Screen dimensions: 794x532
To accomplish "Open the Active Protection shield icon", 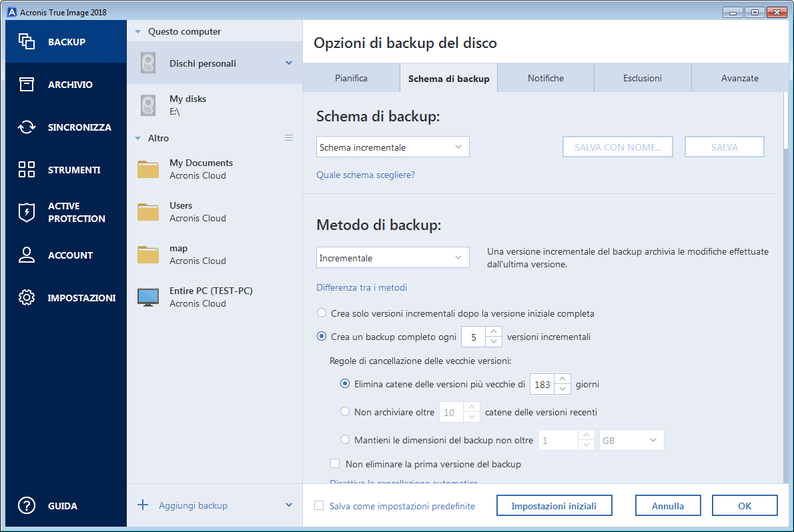I will pyautogui.click(x=26, y=213).
